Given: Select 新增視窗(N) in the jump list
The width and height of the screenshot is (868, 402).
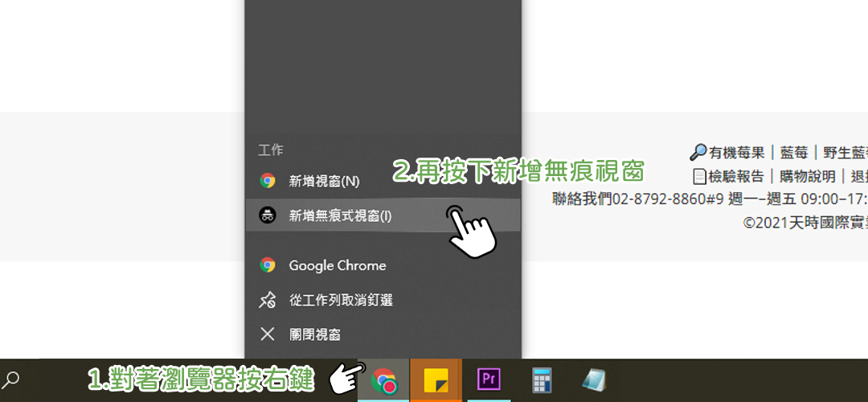Looking at the screenshot, I should click(383, 181).
